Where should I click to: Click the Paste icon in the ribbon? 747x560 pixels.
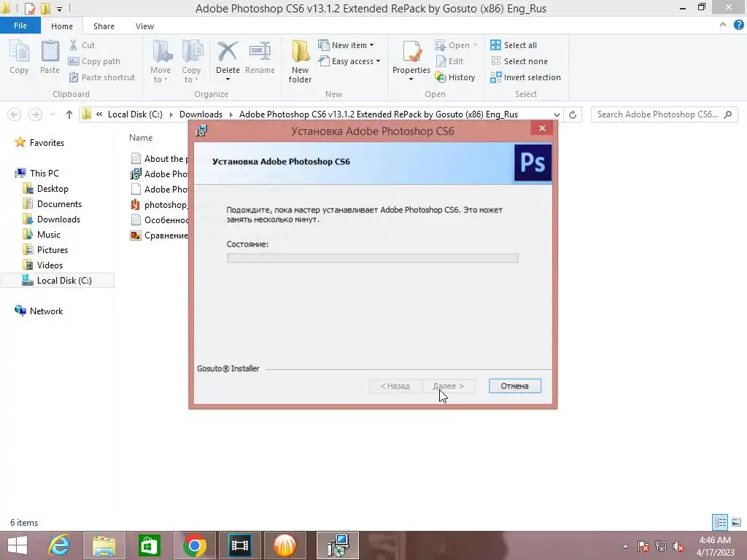click(50, 57)
